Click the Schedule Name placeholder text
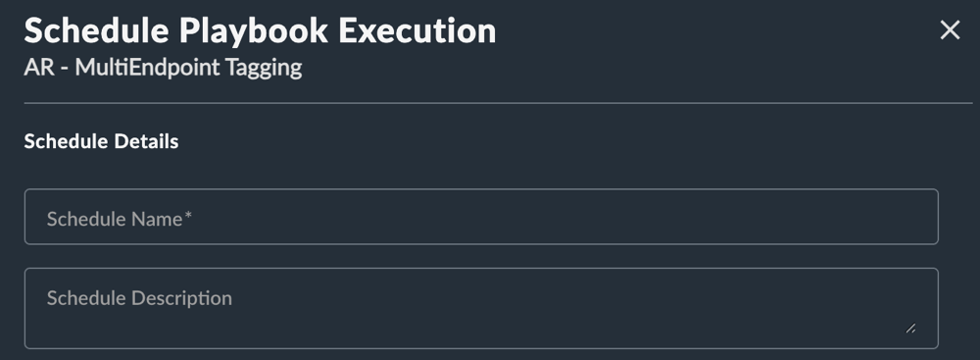Viewport: 980px width, 360px height. 120,219
